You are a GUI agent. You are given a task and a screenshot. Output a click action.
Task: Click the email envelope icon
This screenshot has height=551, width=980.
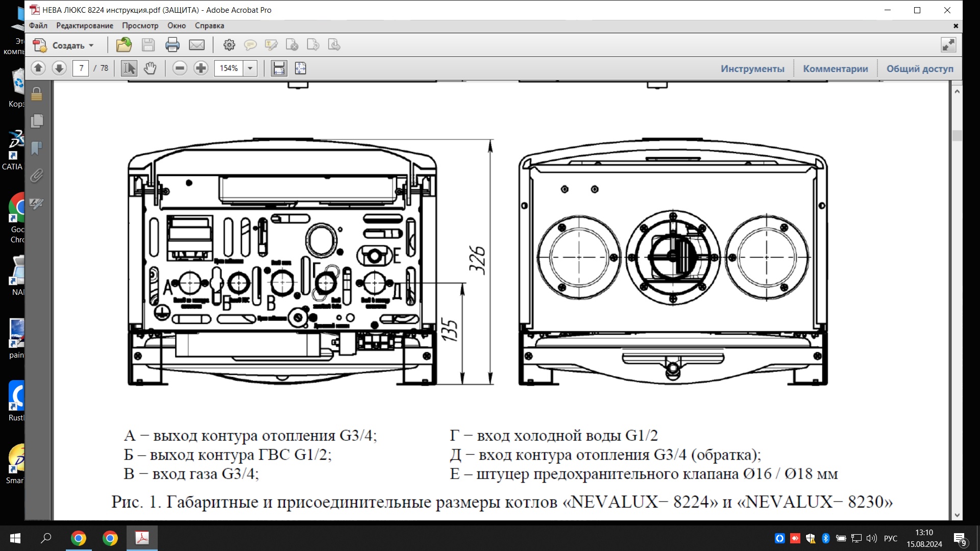tap(197, 45)
